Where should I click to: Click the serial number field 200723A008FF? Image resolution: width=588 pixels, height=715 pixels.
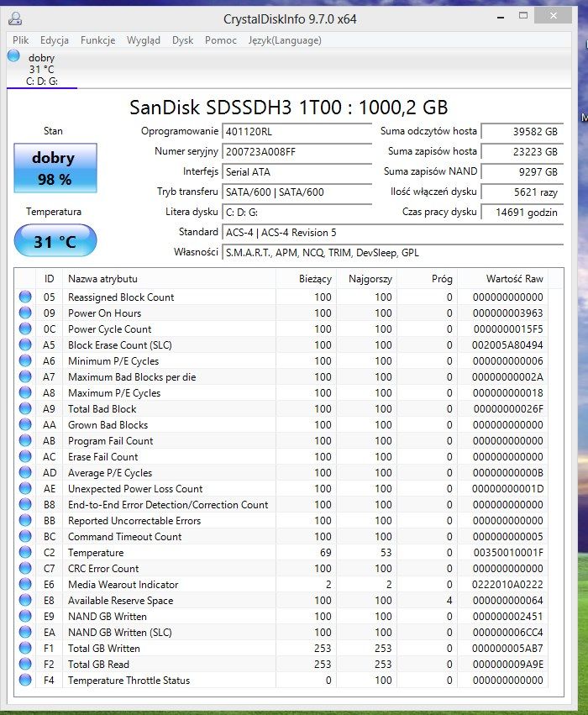pyautogui.click(x=297, y=152)
